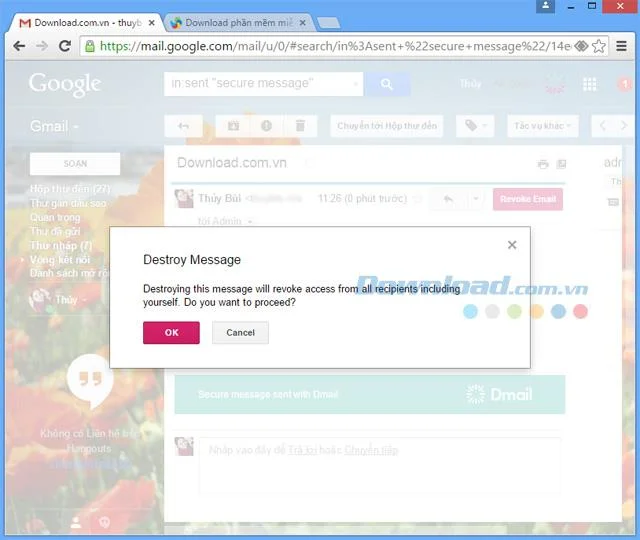Open the Chrome hamburger menu

click(x=621, y=46)
